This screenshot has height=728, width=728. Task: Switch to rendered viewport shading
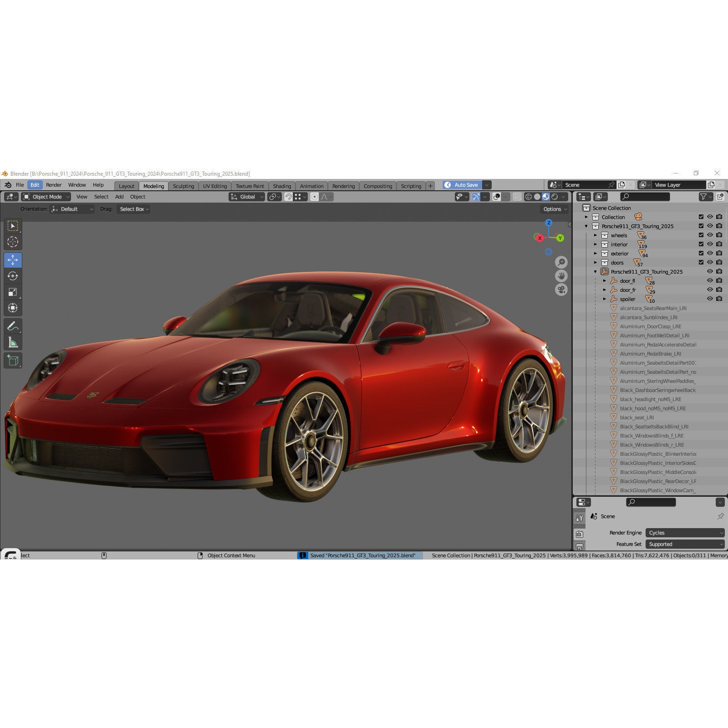(x=555, y=197)
